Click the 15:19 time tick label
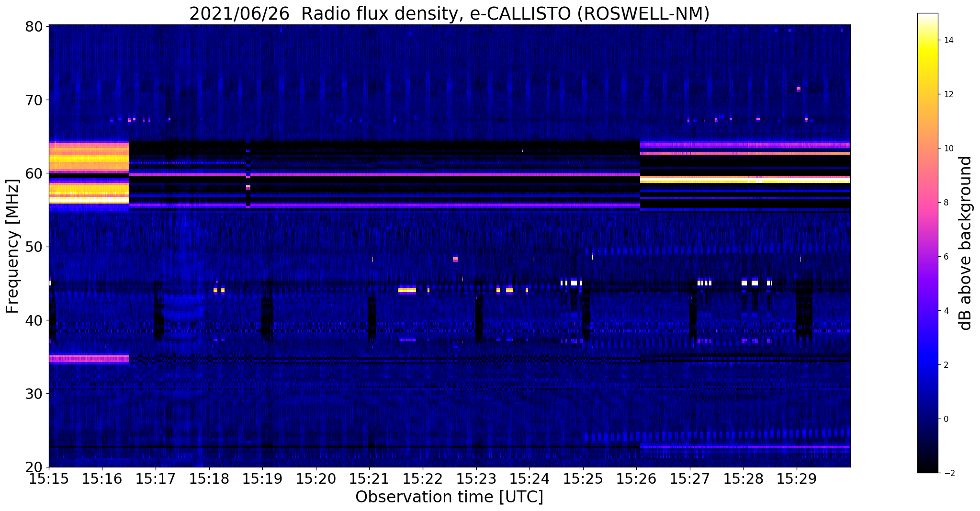This screenshot has width=980, height=511. pos(262,478)
